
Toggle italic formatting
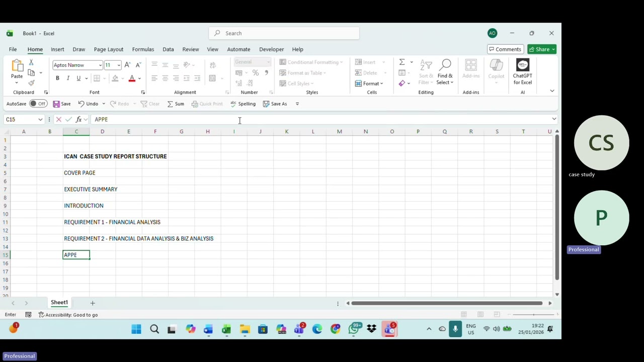[x=68, y=78]
